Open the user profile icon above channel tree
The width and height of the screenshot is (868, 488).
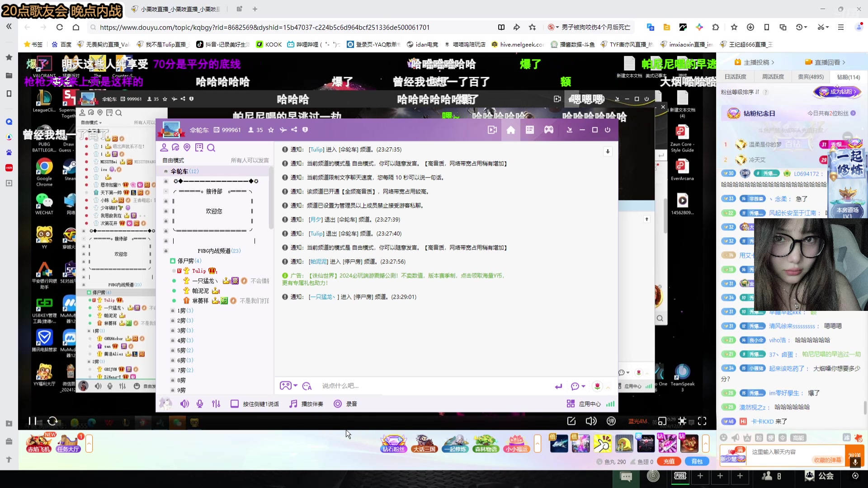[164, 148]
